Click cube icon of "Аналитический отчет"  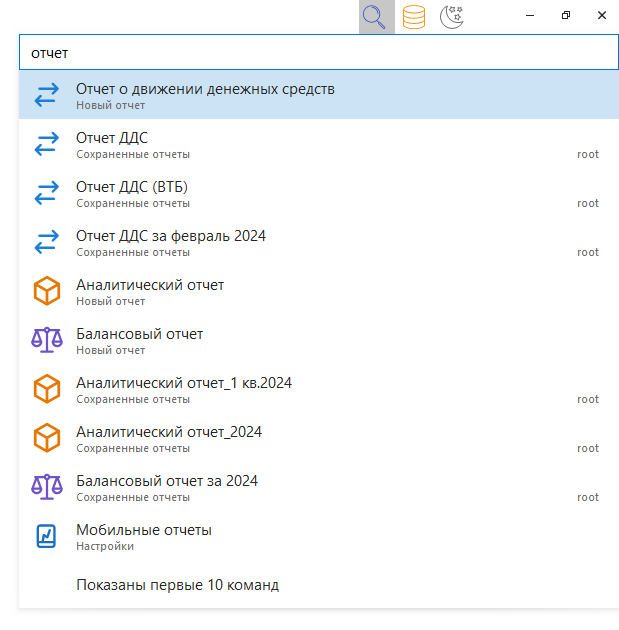point(47,291)
